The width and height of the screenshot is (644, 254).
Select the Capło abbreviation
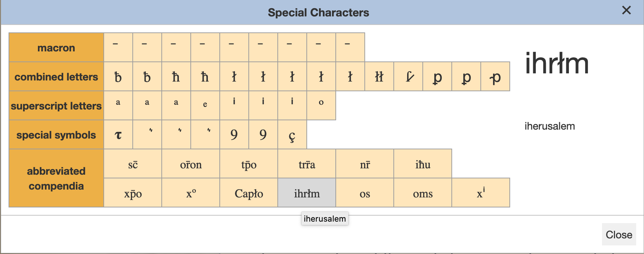(x=249, y=193)
